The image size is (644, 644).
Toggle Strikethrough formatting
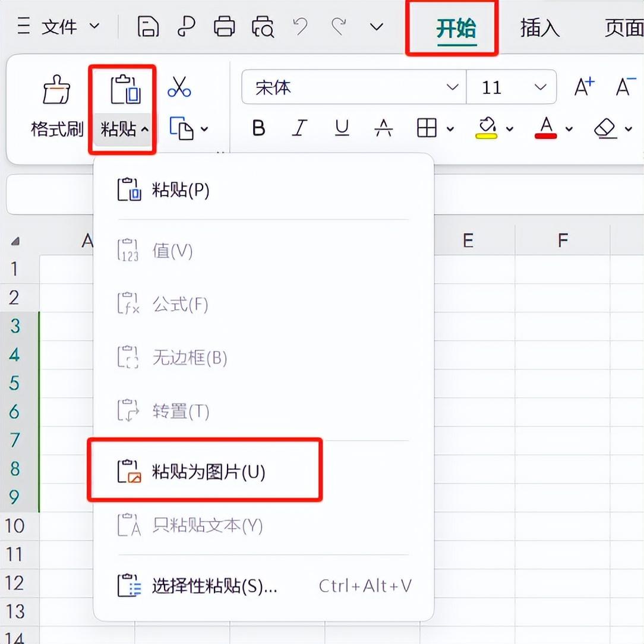pos(383,128)
